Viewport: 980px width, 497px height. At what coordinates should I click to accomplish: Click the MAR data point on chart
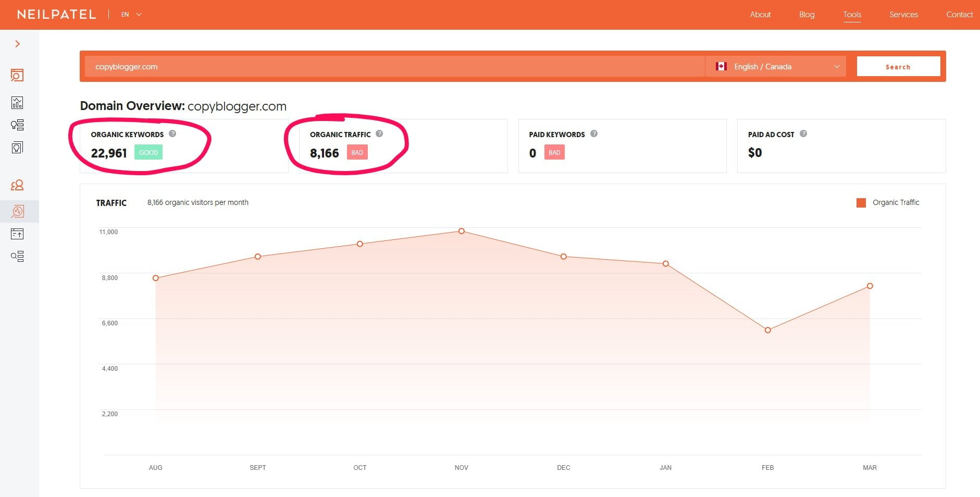(x=870, y=286)
